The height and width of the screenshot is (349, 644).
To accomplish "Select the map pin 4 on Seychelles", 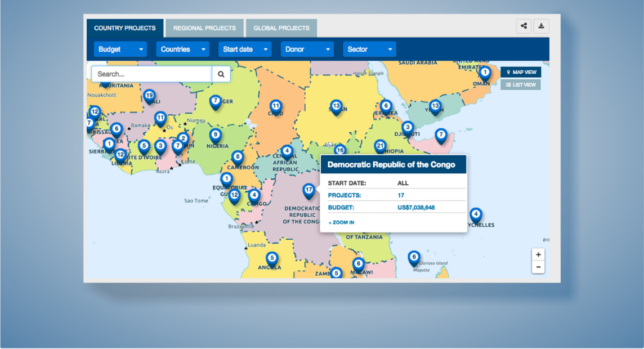I will coord(476,215).
